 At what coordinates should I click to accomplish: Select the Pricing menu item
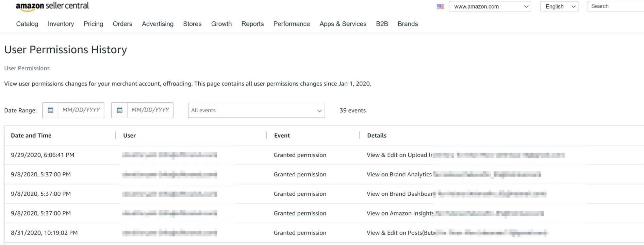click(x=93, y=24)
